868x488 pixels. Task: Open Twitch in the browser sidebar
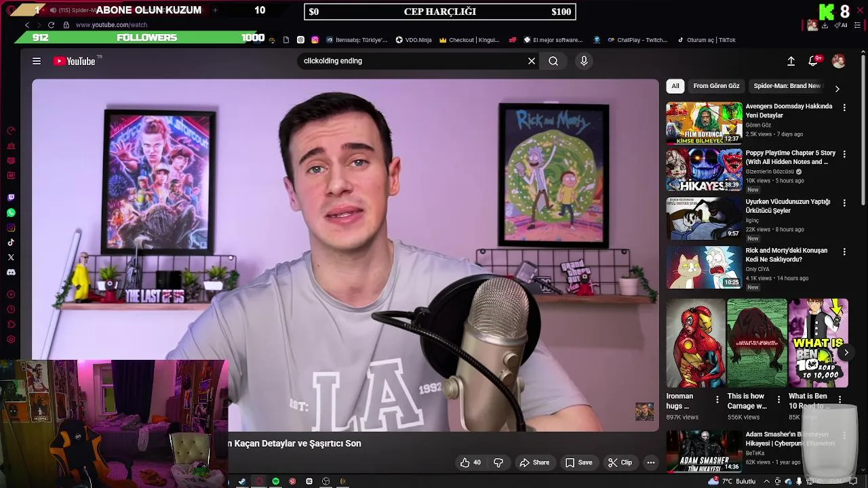pyautogui.click(x=11, y=198)
